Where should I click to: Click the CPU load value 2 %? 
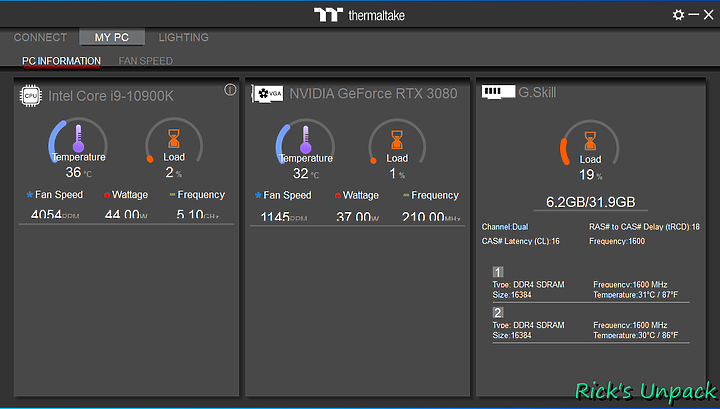click(174, 173)
